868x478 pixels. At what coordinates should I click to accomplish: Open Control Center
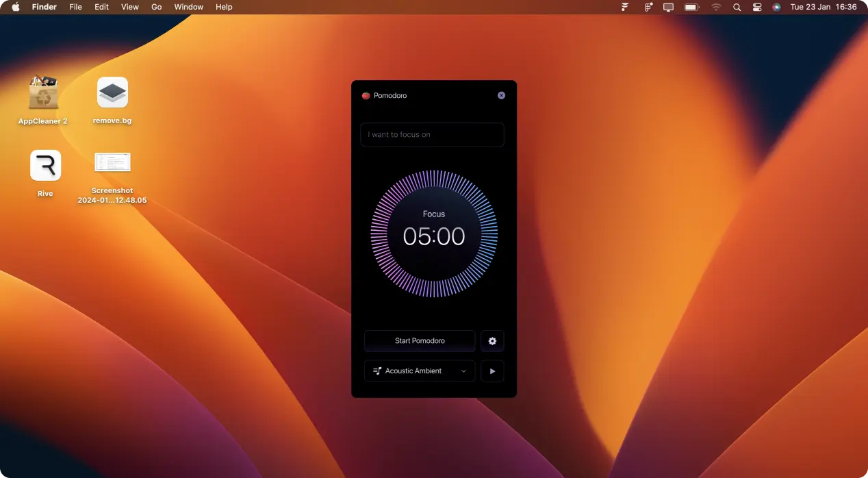click(x=756, y=7)
